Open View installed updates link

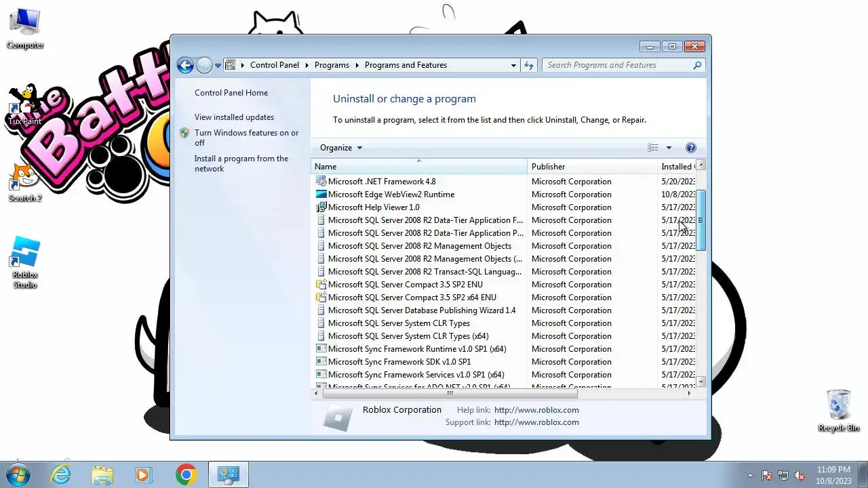tap(234, 117)
